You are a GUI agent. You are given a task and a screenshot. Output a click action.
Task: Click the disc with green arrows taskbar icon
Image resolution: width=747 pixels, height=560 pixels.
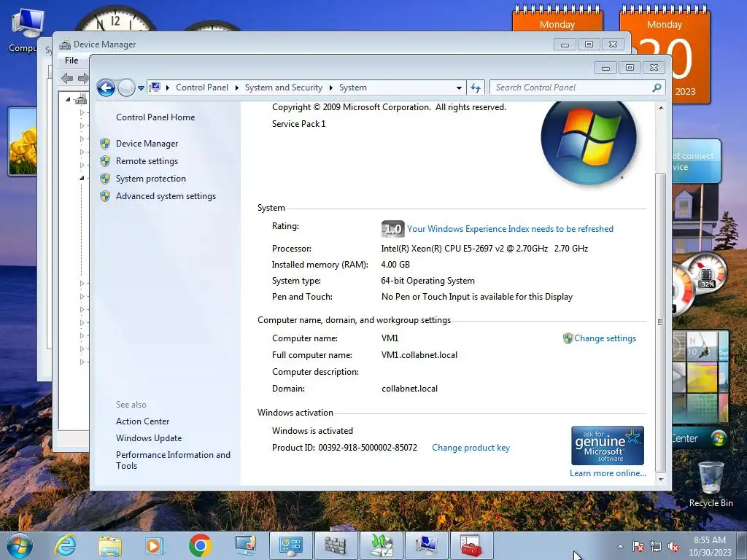381,545
